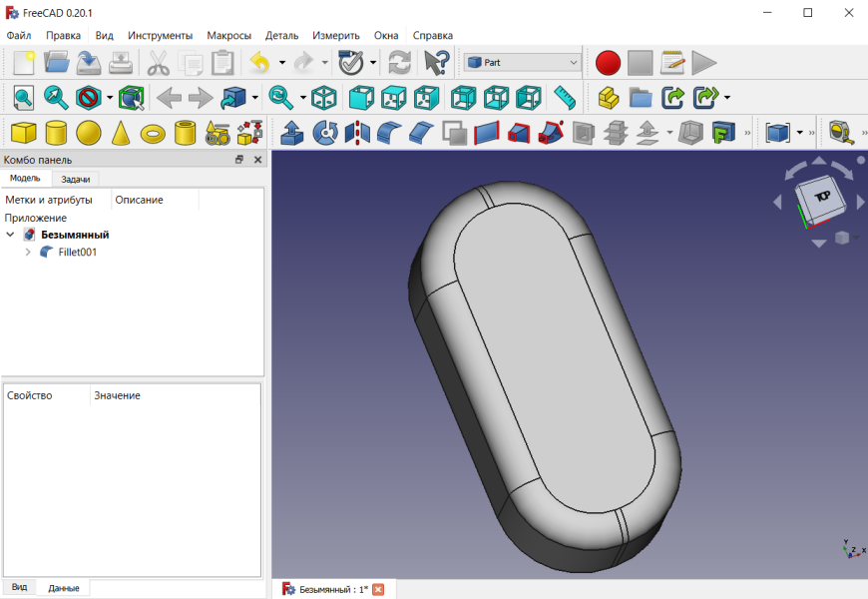Close the Комбо панель

point(257,160)
